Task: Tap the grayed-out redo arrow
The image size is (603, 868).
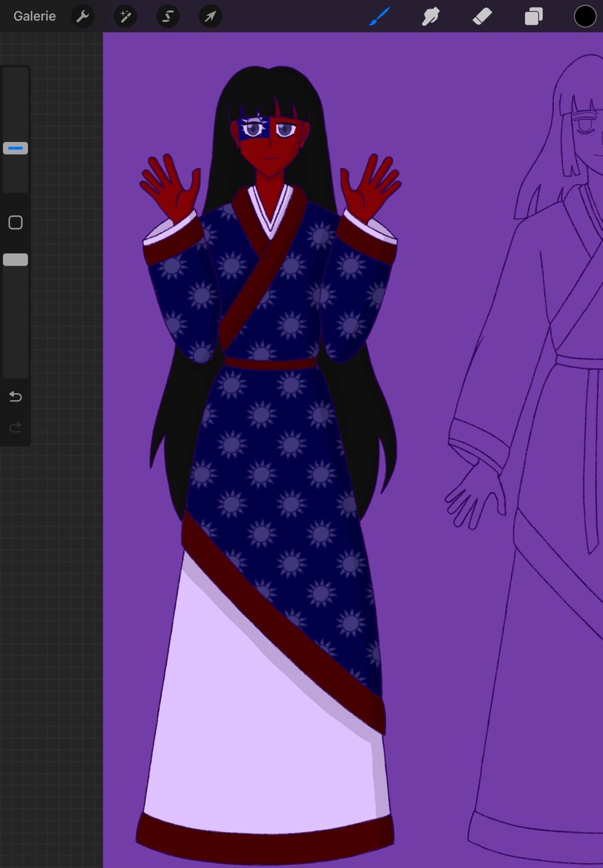Action: click(14, 427)
